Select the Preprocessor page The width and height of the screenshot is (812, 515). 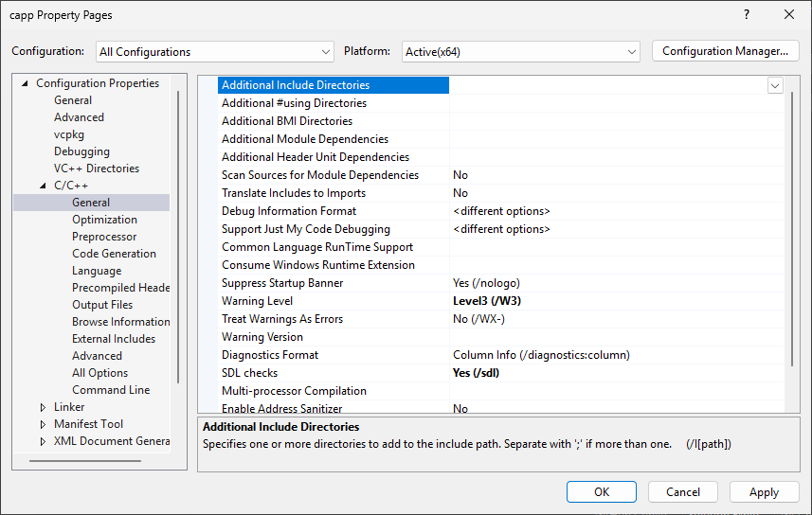[x=104, y=237]
